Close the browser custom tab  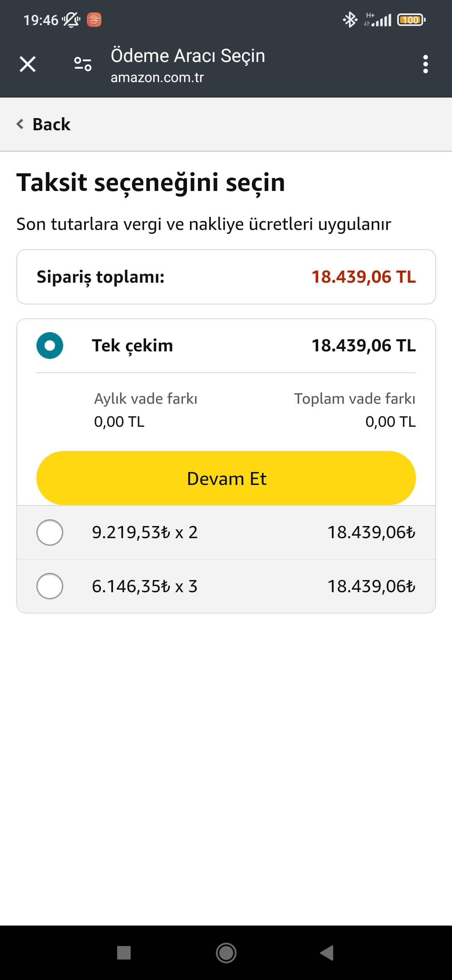[28, 64]
